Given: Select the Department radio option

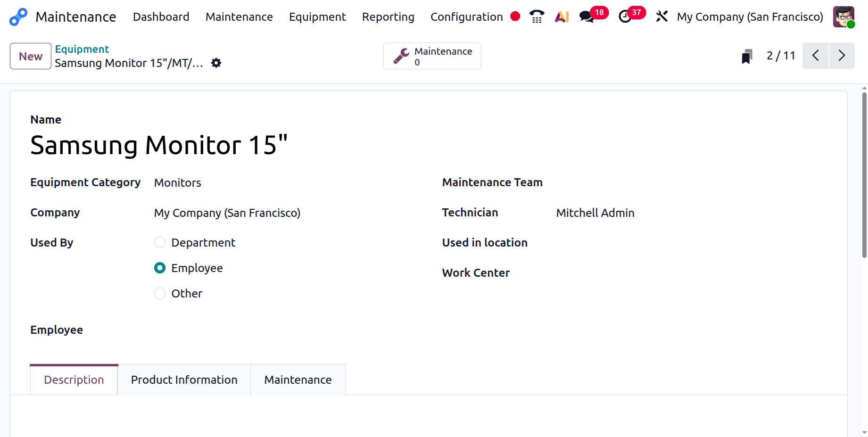Looking at the screenshot, I should 160,242.
